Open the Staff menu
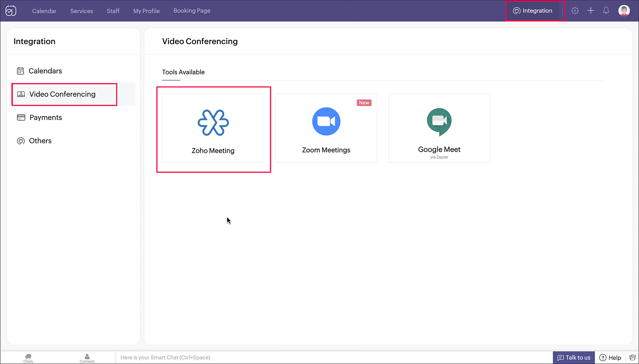This screenshot has height=364, width=639. click(x=113, y=11)
